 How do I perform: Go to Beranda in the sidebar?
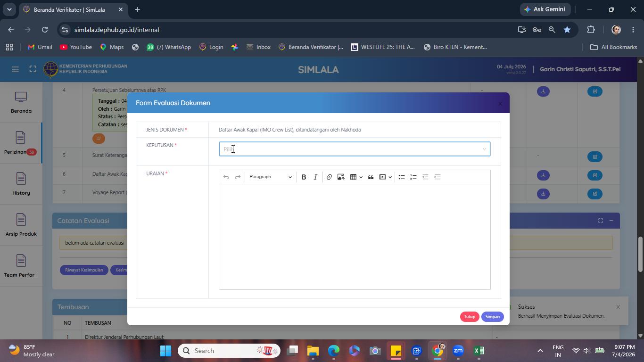tap(21, 103)
